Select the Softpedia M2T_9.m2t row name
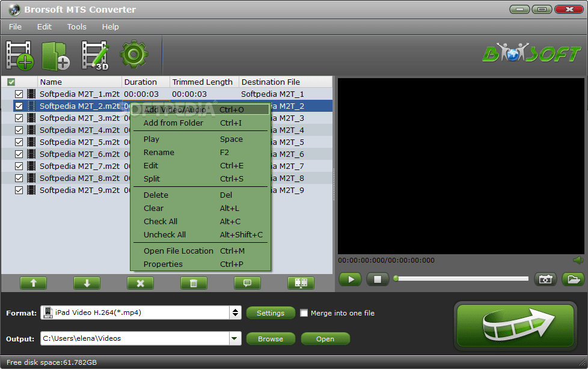 pyautogui.click(x=79, y=190)
